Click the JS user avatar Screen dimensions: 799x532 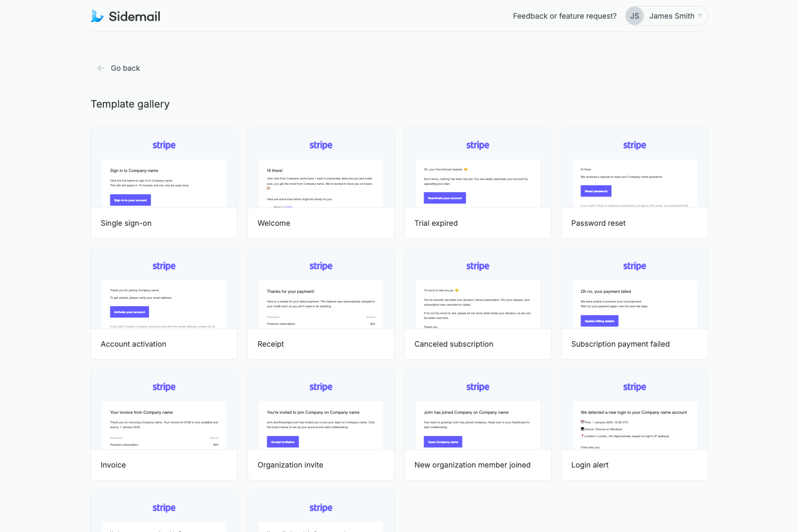point(634,16)
